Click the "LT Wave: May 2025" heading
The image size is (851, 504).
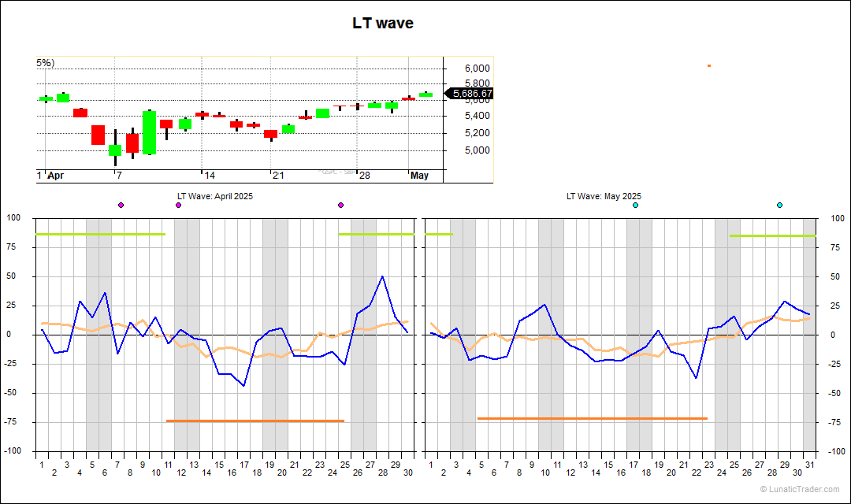(604, 196)
